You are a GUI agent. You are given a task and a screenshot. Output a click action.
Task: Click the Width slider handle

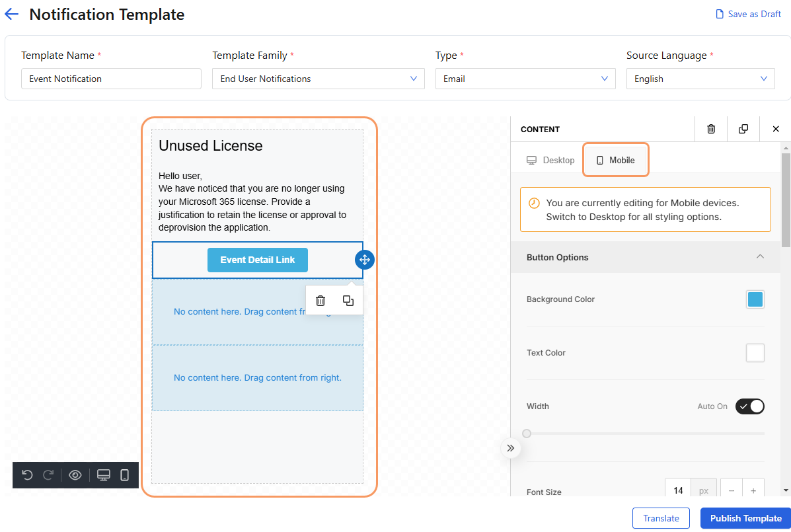(527, 433)
